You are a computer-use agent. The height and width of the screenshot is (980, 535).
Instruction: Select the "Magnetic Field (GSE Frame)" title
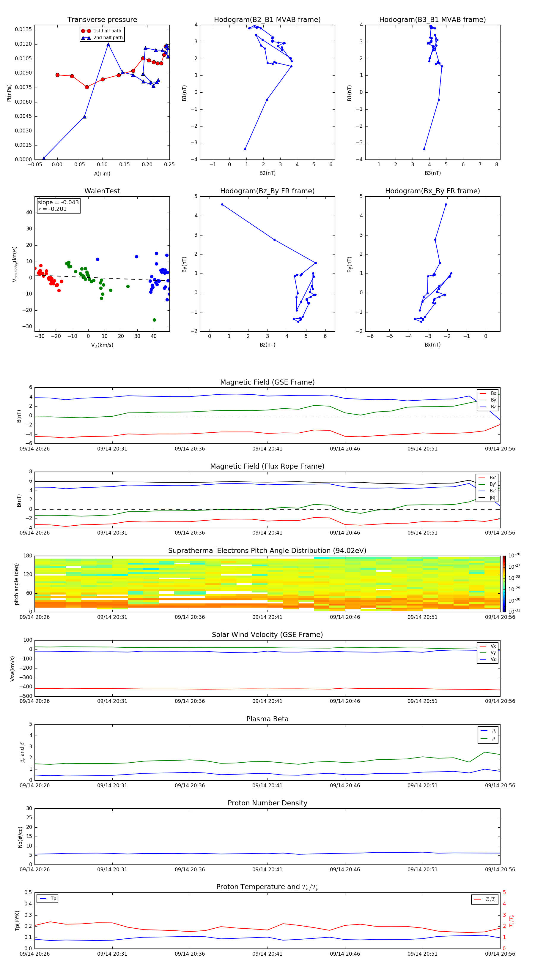click(x=267, y=382)
